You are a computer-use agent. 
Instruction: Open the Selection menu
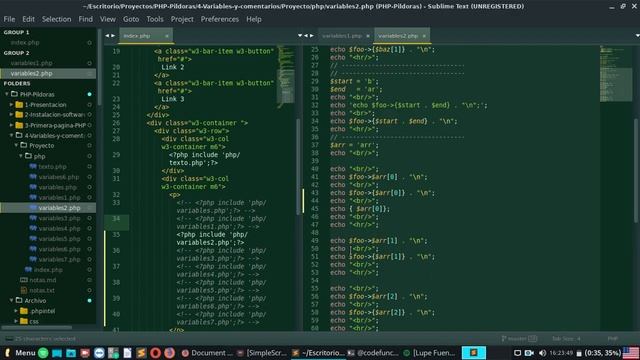pyautogui.click(x=56, y=19)
